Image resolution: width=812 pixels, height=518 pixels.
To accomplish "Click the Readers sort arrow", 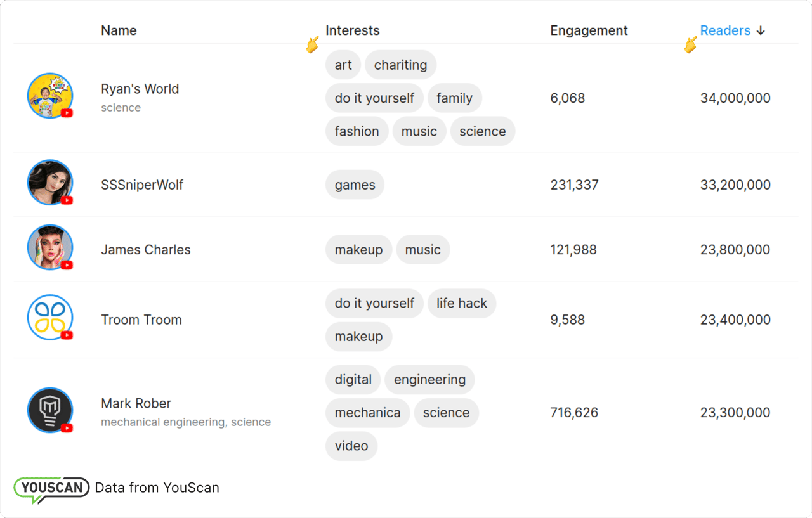I will pos(761,30).
